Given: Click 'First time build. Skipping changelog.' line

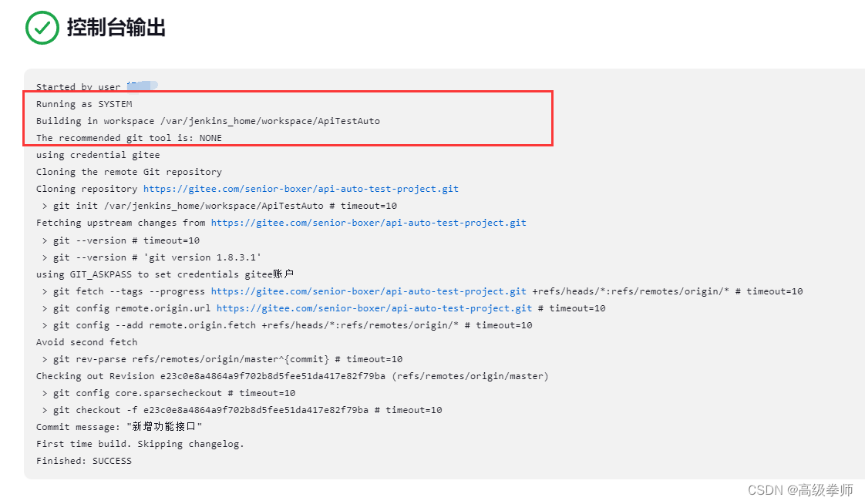Looking at the screenshot, I should 140,444.
